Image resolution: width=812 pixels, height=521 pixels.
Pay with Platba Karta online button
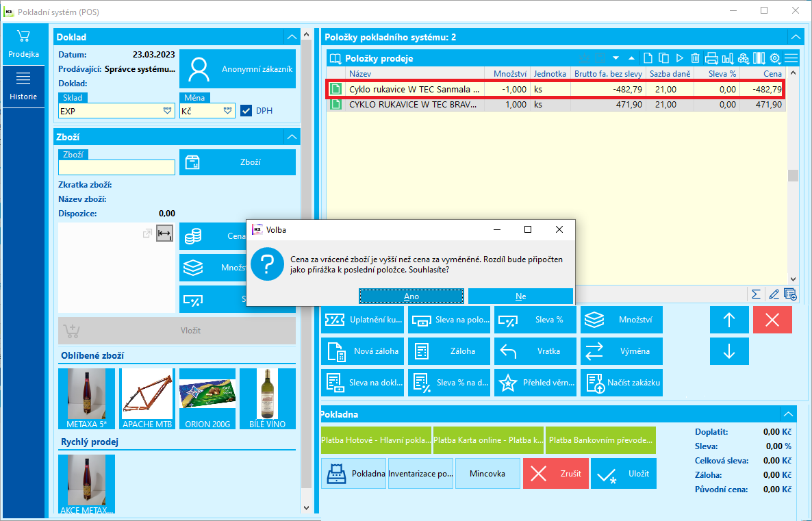pyautogui.click(x=488, y=440)
